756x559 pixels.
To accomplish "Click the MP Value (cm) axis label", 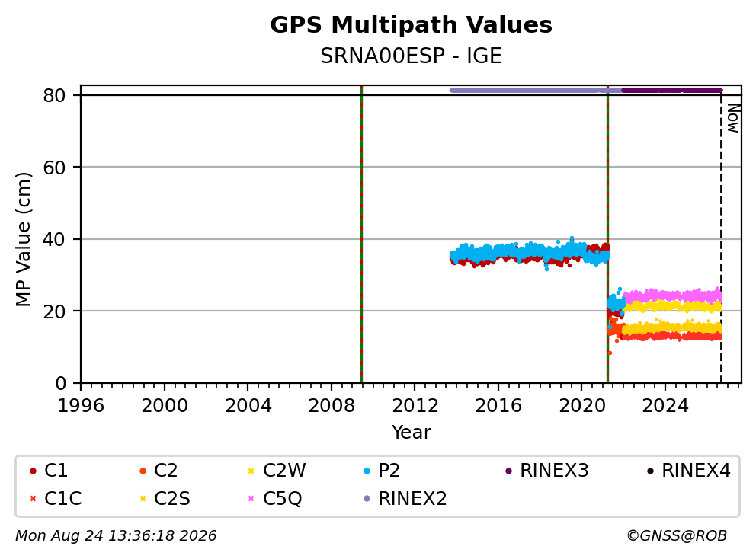I will (23, 239).
